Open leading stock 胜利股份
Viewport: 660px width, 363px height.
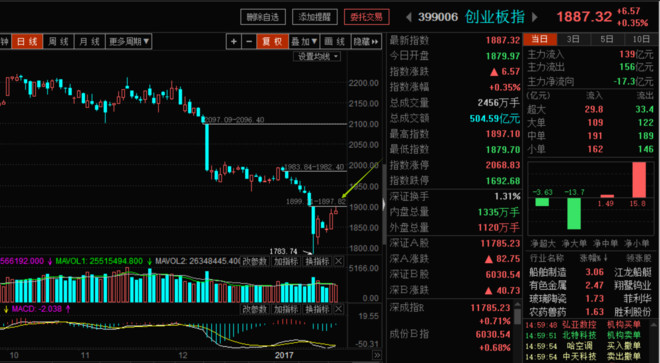pyautogui.click(x=633, y=312)
